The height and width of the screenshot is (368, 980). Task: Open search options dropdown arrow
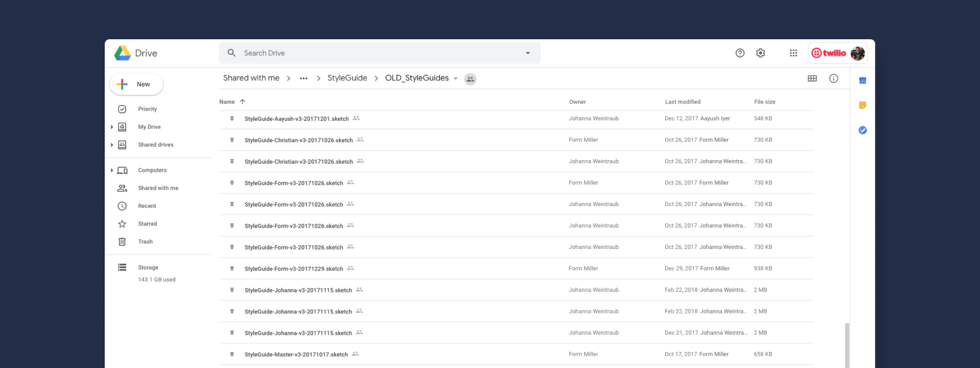tap(527, 53)
